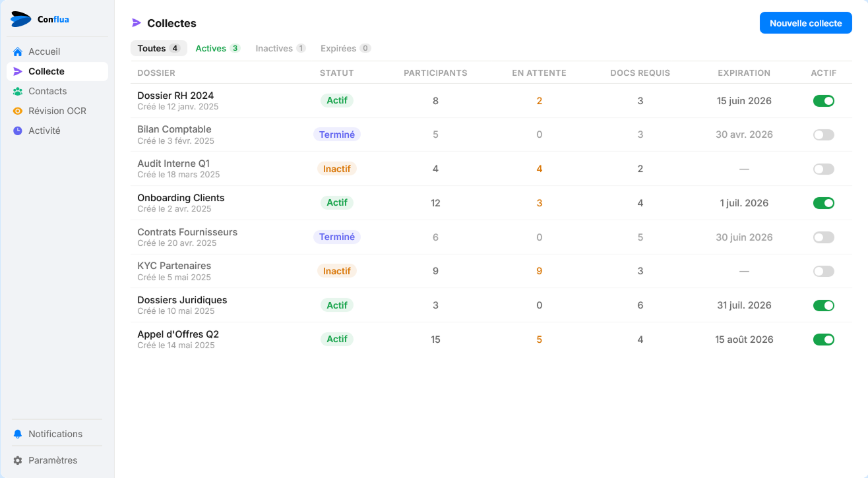Enable the Bilan Comptable toggle
868x478 pixels.
(x=824, y=134)
